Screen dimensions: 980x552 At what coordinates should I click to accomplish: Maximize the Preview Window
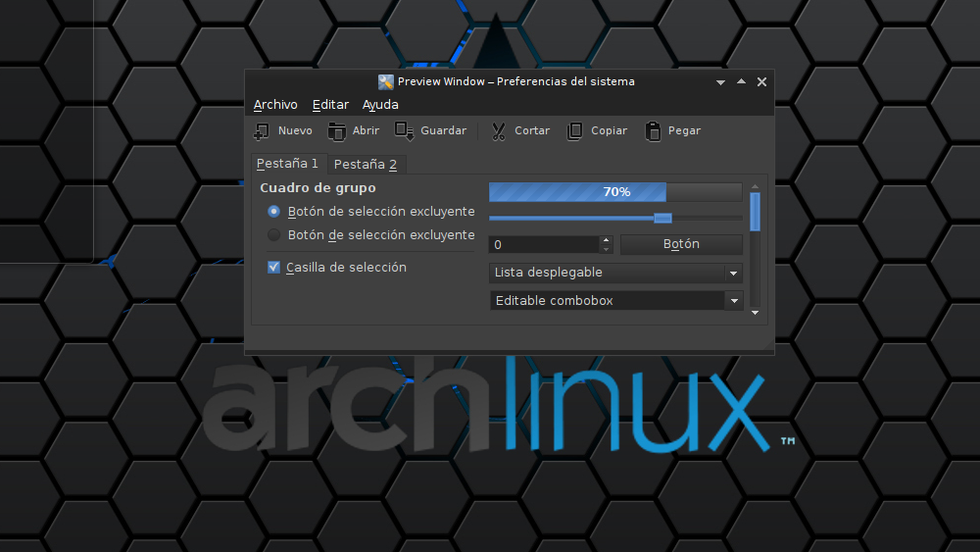coord(741,82)
